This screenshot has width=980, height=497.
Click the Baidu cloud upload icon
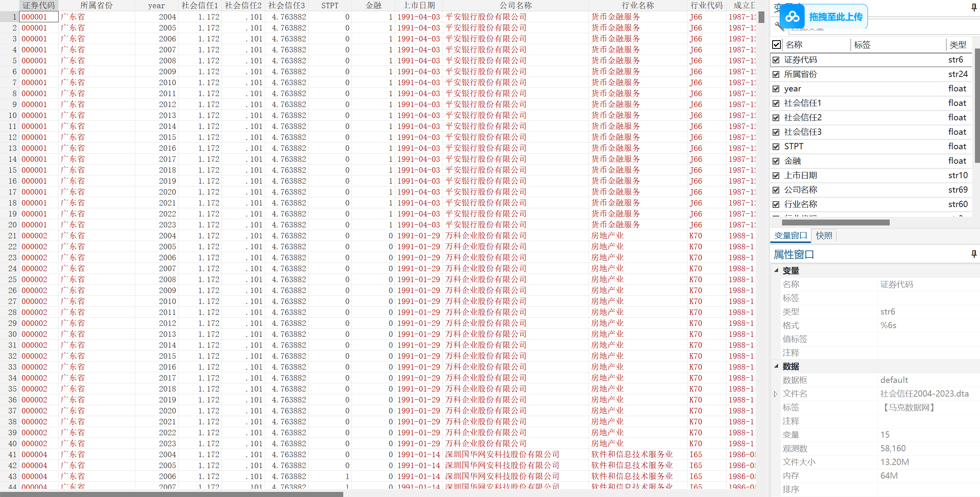[x=793, y=17]
